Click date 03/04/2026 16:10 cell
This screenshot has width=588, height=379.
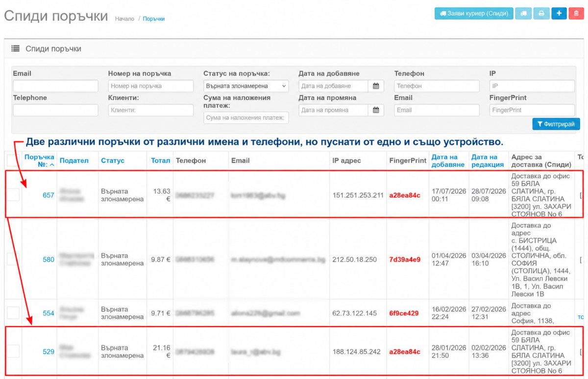489,260
